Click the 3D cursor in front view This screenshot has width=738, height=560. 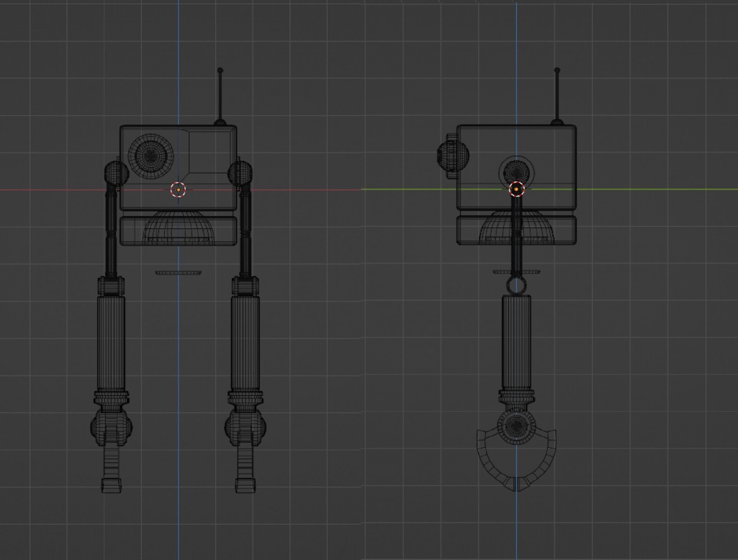click(x=178, y=189)
